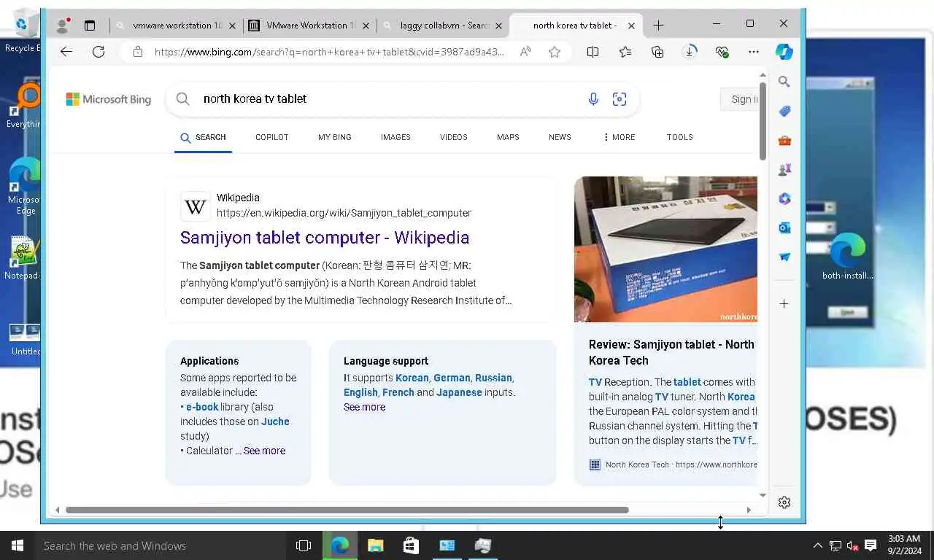Open Browser essentials heart icon
Screen dimensions: 934x560
[x=722, y=52]
